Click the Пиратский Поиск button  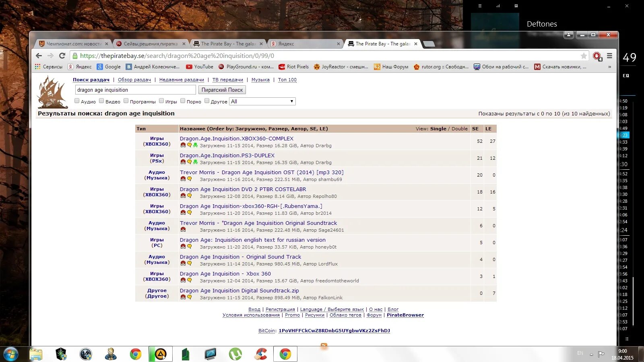[222, 90]
